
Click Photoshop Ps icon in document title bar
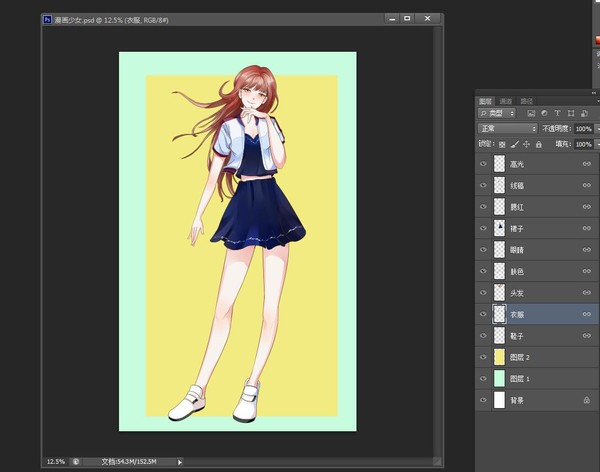[47, 20]
